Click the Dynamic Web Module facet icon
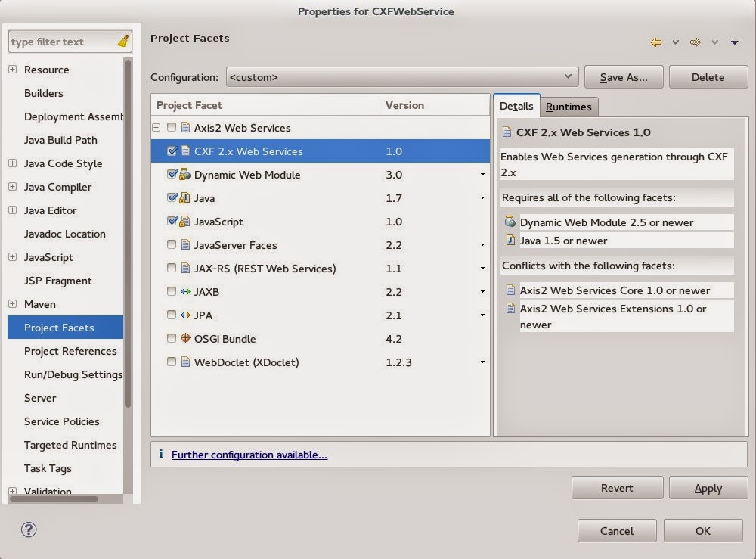Viewport: 756px width, 559px height. [184, 174]
